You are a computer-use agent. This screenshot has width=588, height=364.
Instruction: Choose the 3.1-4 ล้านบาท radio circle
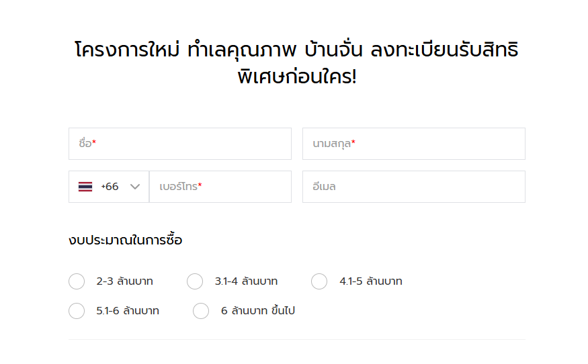(195, 281)
